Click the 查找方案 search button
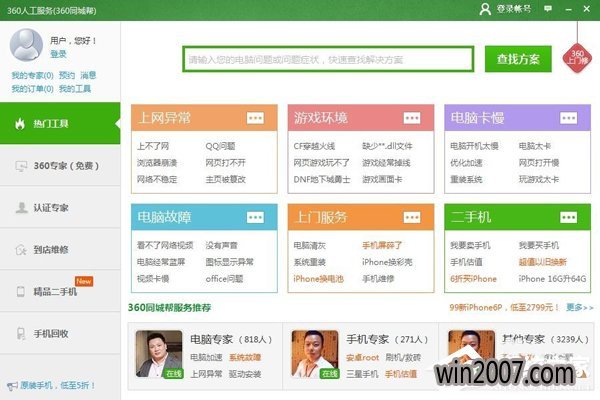This screenshot has height=400, width=600. (x=518, y=59)
